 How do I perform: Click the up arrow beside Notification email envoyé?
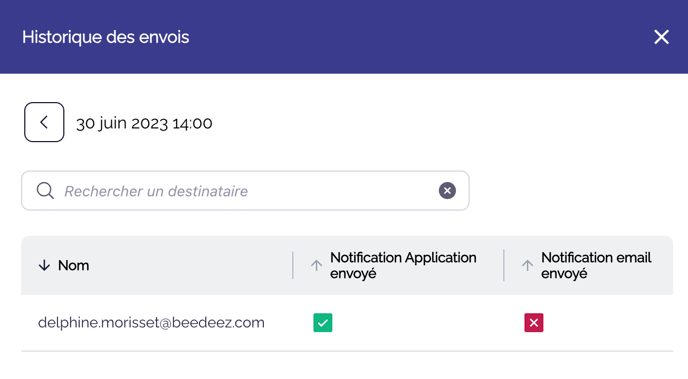click(x=527, y=265)
